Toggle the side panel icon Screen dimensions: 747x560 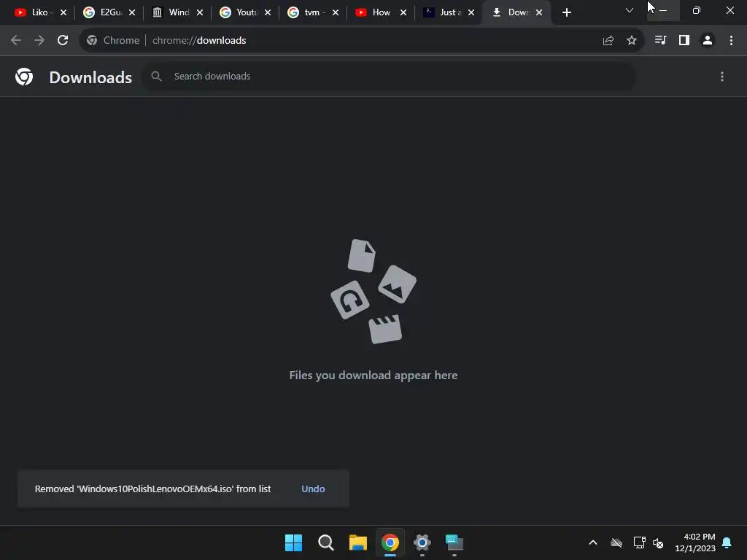click(684, 41)
